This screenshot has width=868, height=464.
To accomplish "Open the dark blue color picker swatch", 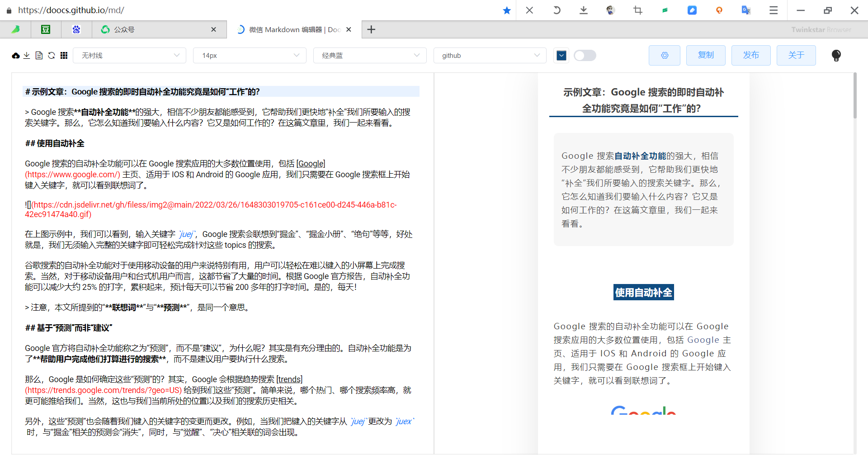I will [561, 55].
